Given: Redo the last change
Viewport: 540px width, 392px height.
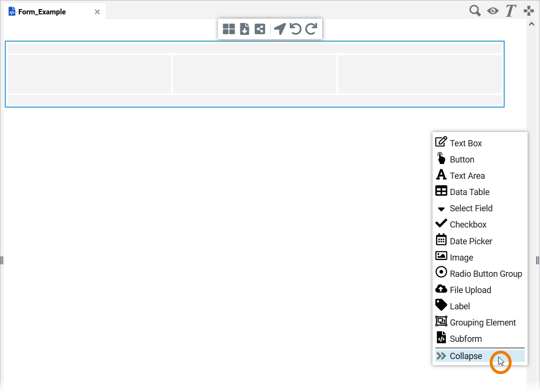Looking at the screenshot, I should (x=311, y=29).
